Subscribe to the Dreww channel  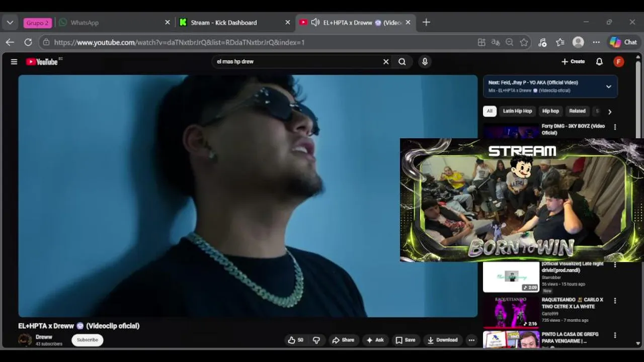tap(88, 340)
